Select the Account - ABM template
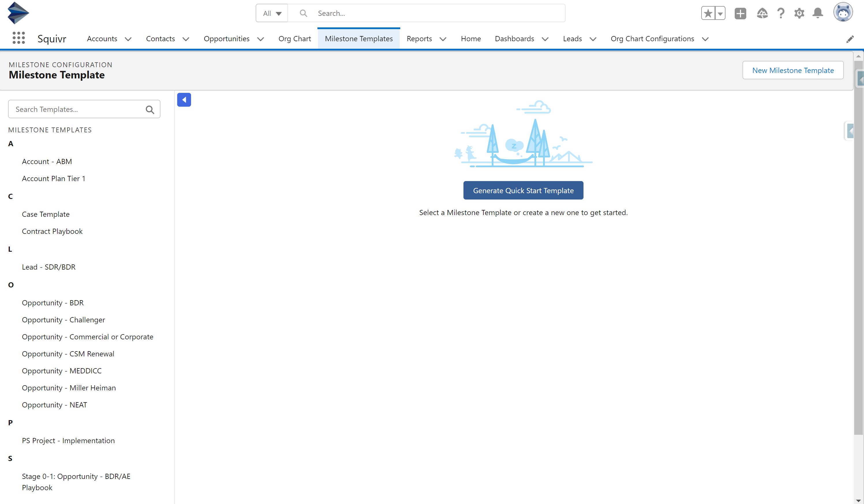The image size is (864, 504). [x=47, y=161]
